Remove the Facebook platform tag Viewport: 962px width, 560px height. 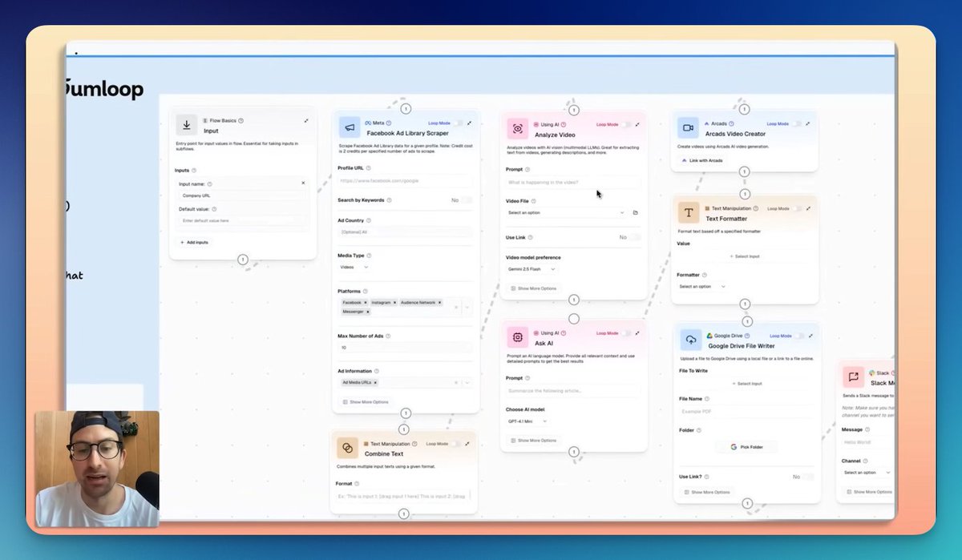coord(364,303)
